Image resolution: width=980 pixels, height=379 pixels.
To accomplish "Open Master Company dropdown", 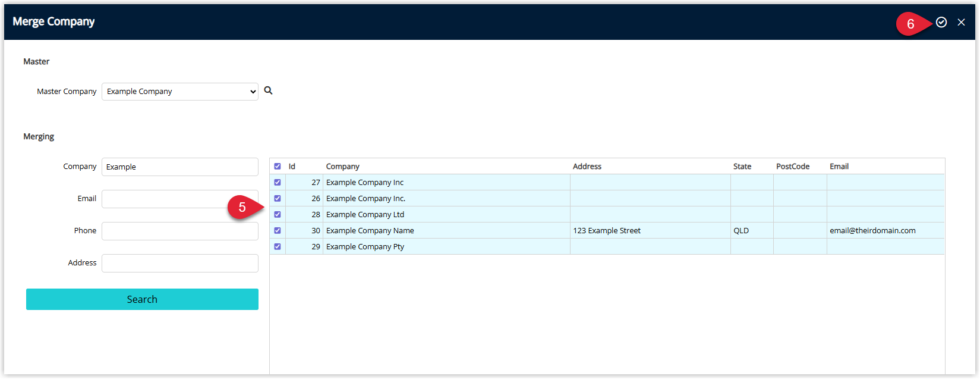I will pyautogui.click(x=180, y=92).
